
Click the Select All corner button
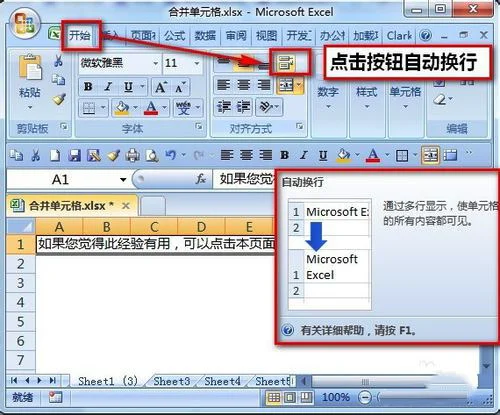coord(21,227)
